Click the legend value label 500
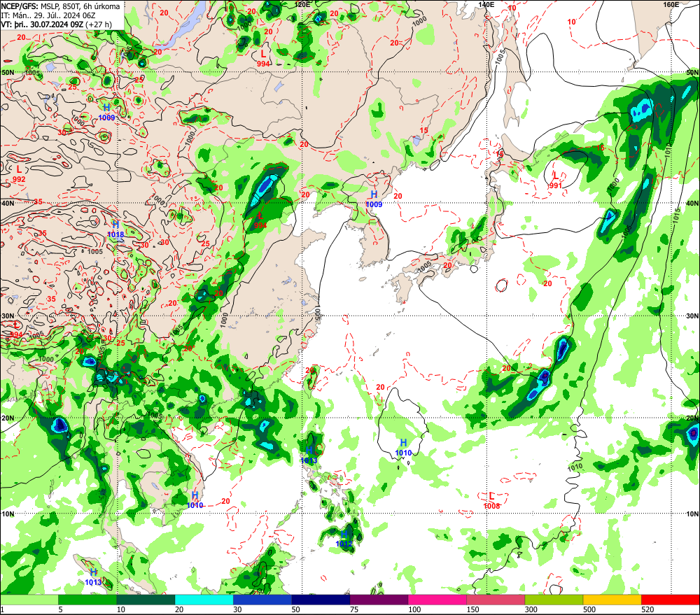This screenshot has height=615, width=700. (589, 609)
